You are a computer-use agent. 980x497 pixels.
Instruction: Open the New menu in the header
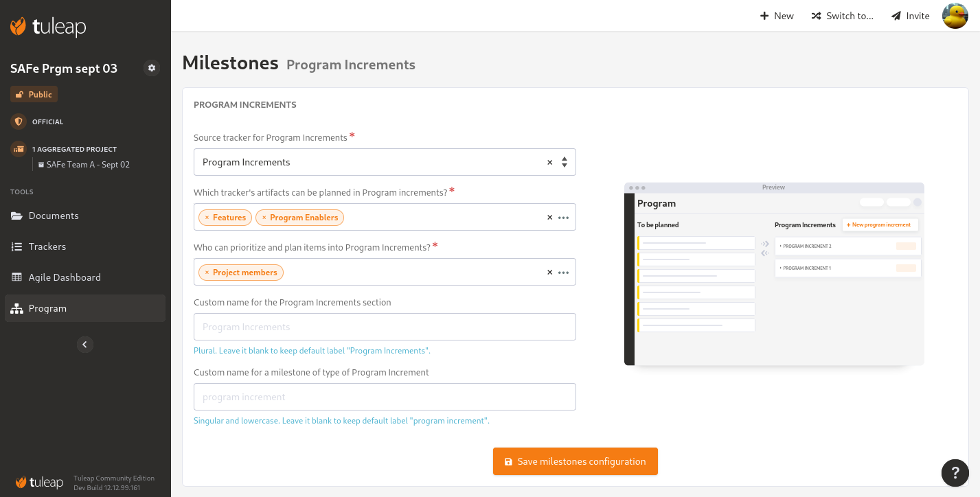point(776,15)
